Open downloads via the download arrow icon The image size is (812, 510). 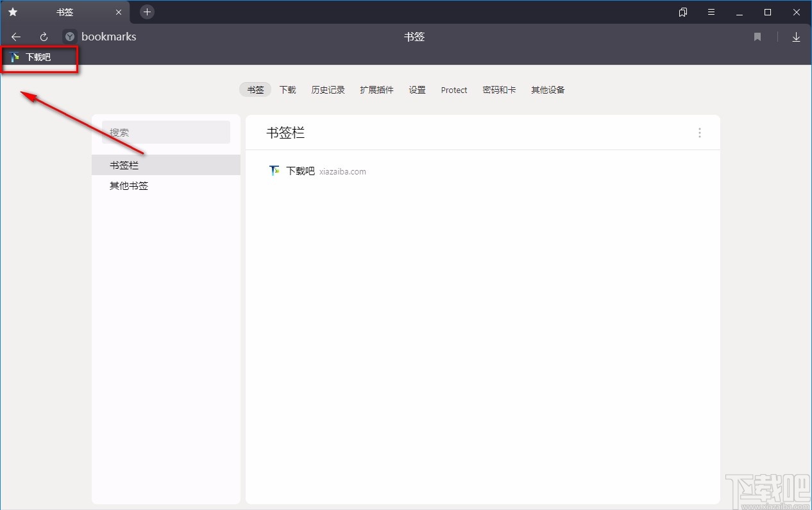point(796,37)
